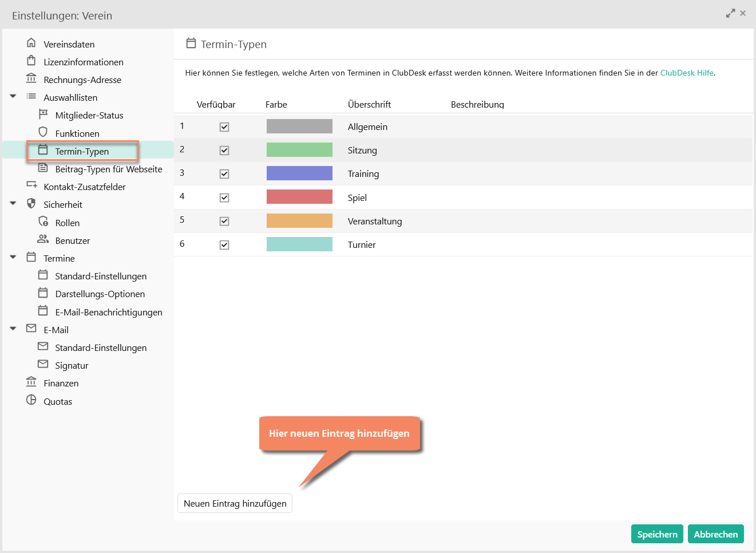Open Beitrag-Typen für Webseite

click(x=109, y=169)
